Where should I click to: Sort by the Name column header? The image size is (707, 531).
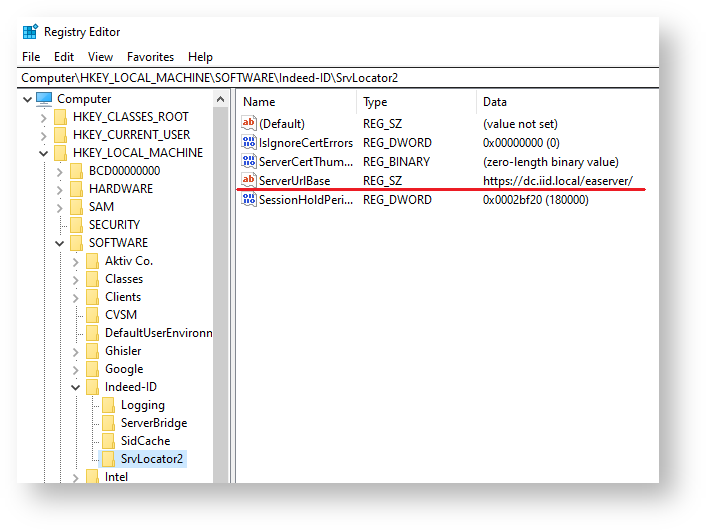259,102
